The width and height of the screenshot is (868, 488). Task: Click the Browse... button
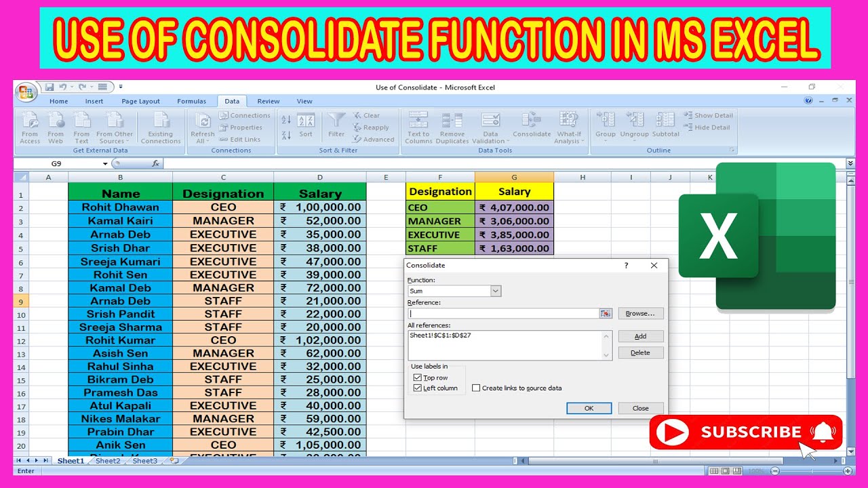[x=640, y=313]
